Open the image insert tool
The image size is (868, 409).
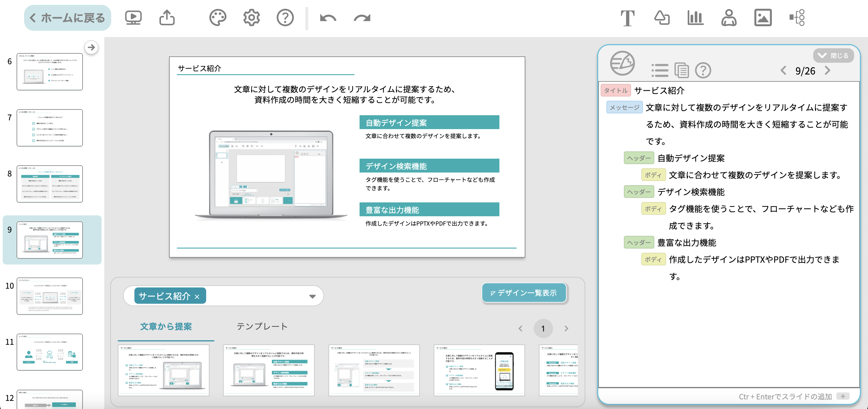coord(763,17)
